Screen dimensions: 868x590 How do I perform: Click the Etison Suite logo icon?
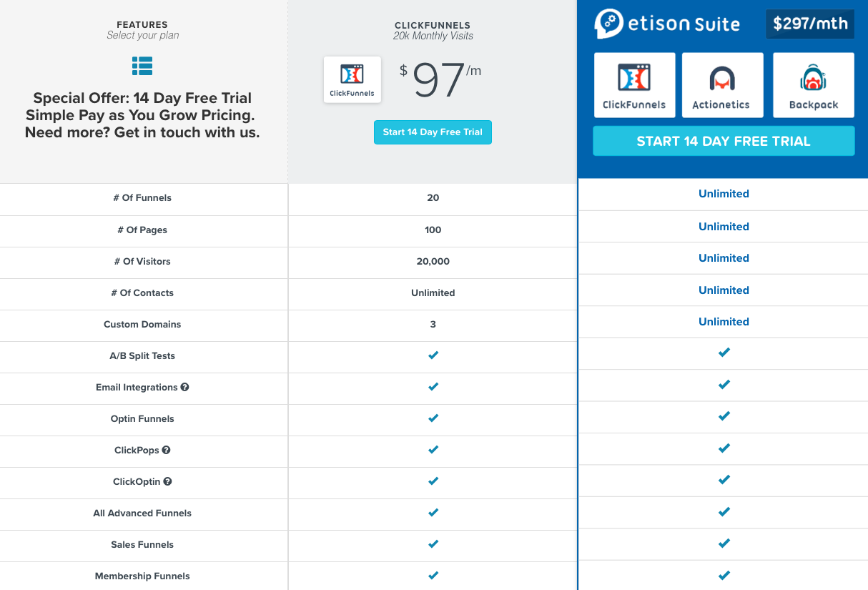click(608, 24)
